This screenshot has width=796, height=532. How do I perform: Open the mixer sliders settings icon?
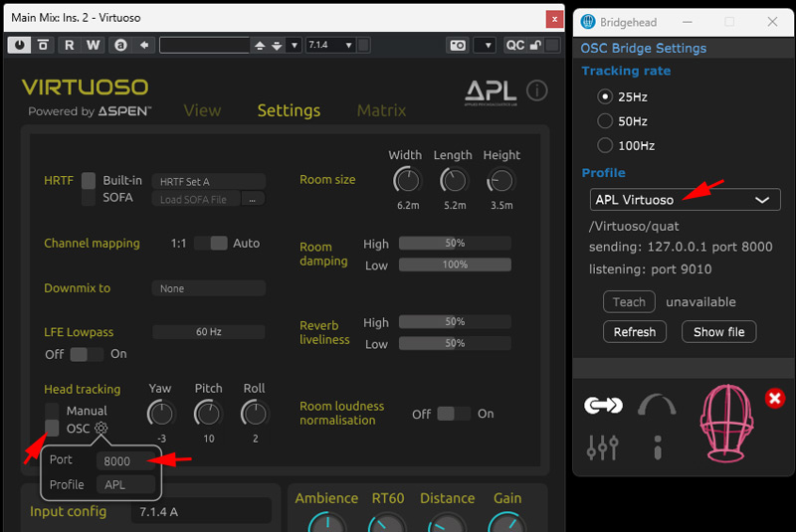[603, 447]
